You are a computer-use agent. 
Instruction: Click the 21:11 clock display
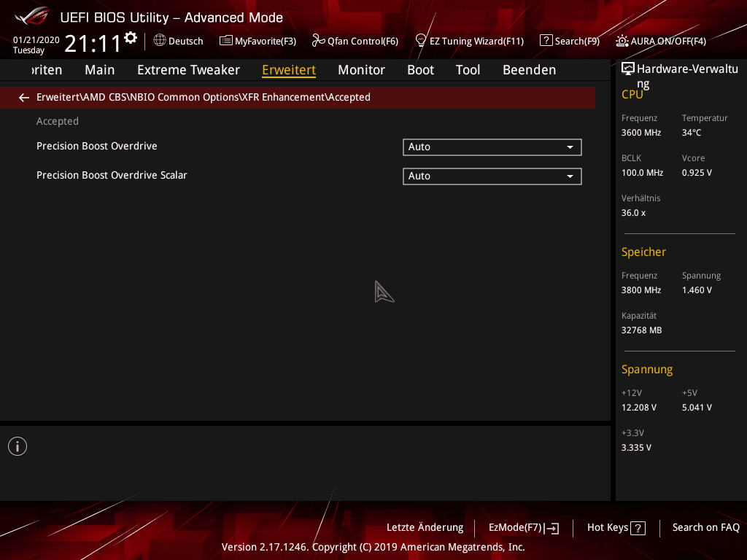(x=93, y=43)
